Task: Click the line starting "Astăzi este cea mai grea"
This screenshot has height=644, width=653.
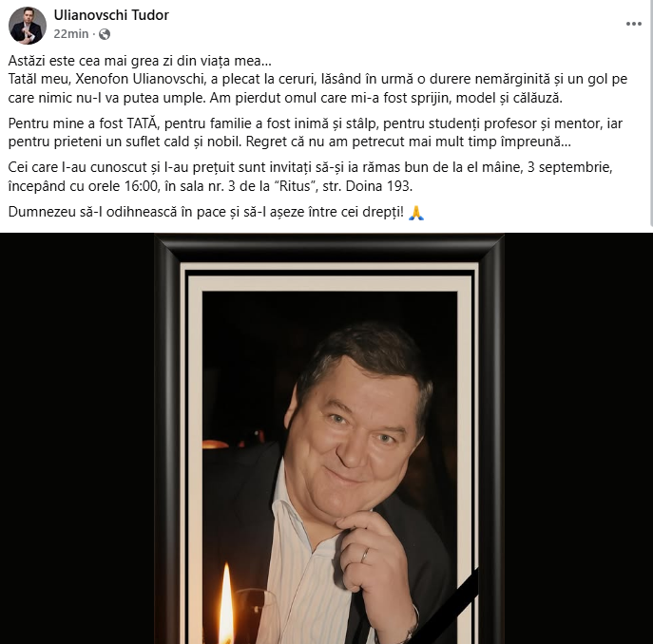Action: [x=140, y=61]
